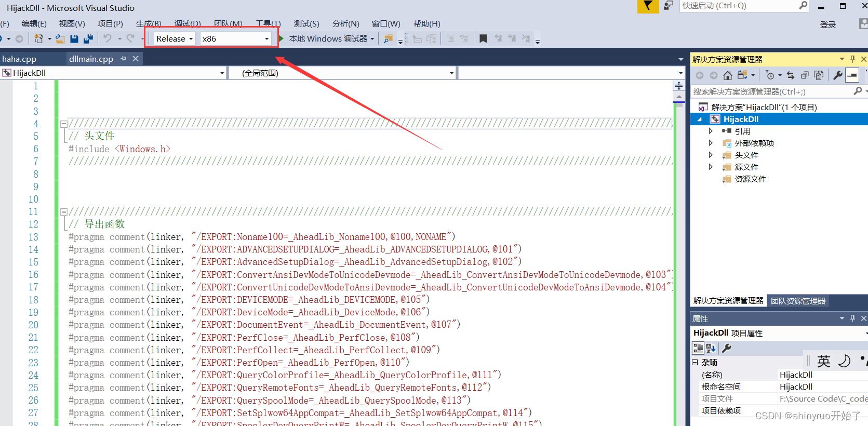Open the 帮助(H) menu
Viewport: 868px width, 426px height.
[x=427, y=24]
